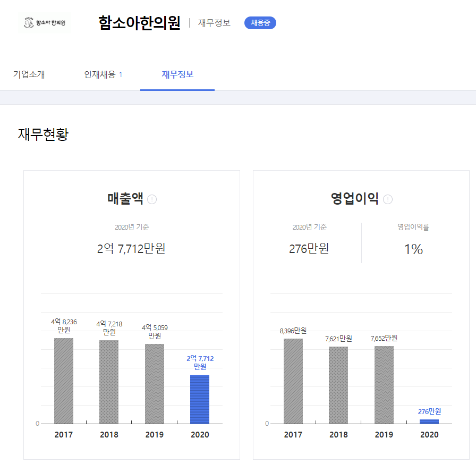Screen dimensions: 476x463
Task: Click the 재무정보 subtitle beside the company name
Action: [x=214, y=23]
